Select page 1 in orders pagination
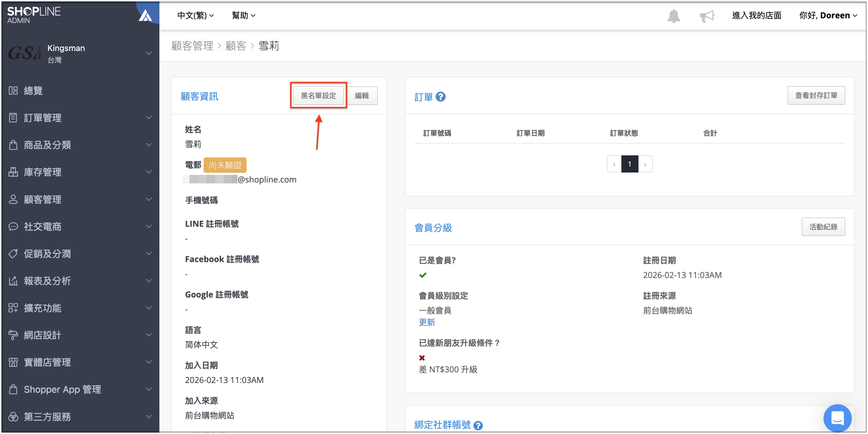This screenshot has height=434, width=868. (629, 164)
